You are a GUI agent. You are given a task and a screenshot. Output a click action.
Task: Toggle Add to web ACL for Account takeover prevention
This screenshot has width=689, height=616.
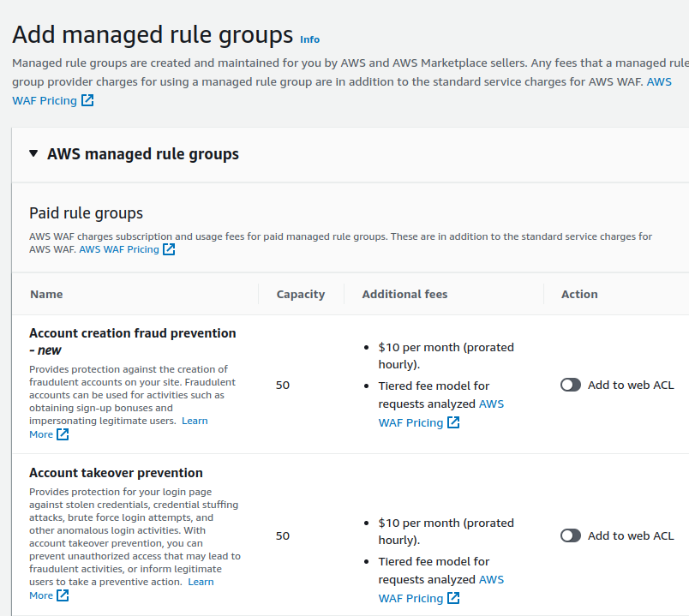571,535
